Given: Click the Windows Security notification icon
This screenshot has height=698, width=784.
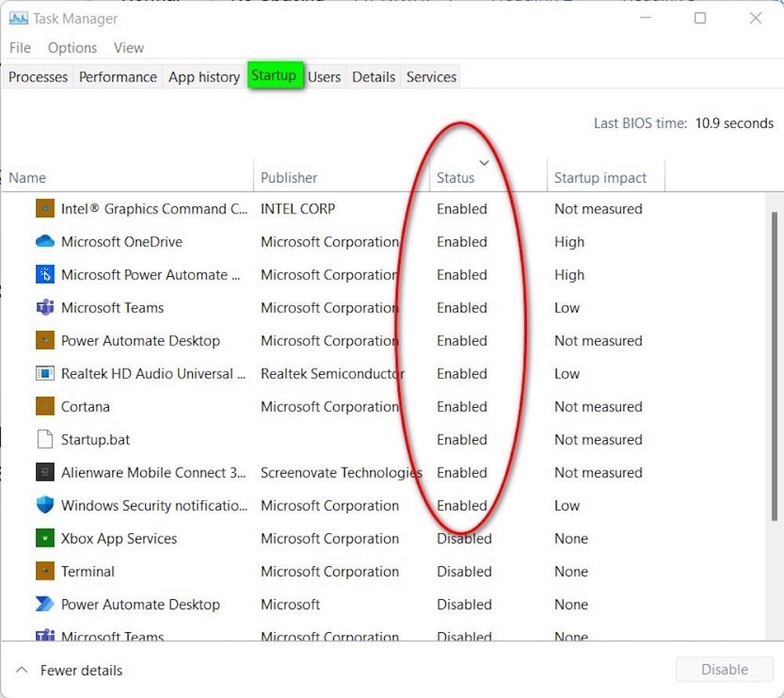Looking at the screenshot, I should click(44, 505).
